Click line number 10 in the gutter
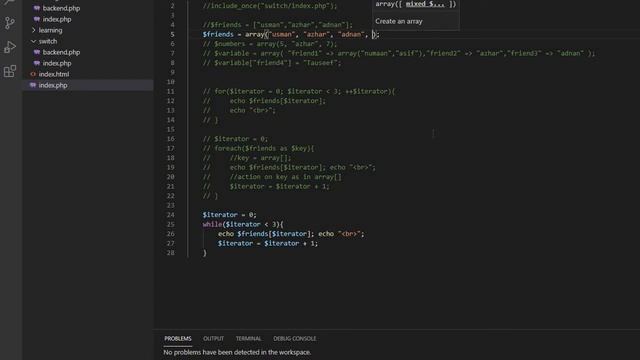 click(171, 82)
